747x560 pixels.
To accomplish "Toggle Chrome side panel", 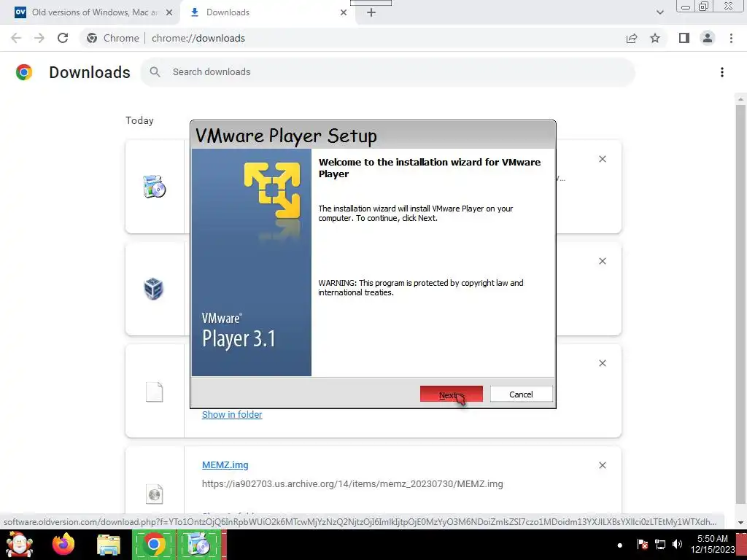I will pos(684,38).
